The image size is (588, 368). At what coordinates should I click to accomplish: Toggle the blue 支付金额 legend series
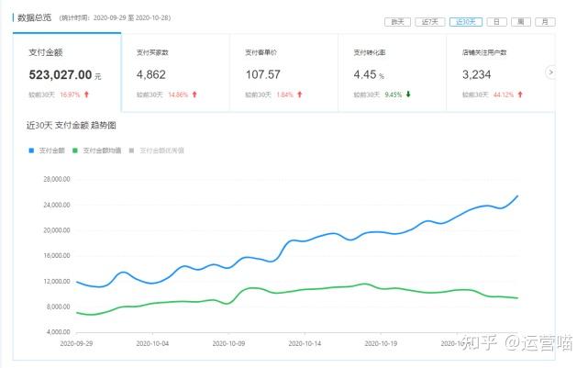tap(47, 151)
